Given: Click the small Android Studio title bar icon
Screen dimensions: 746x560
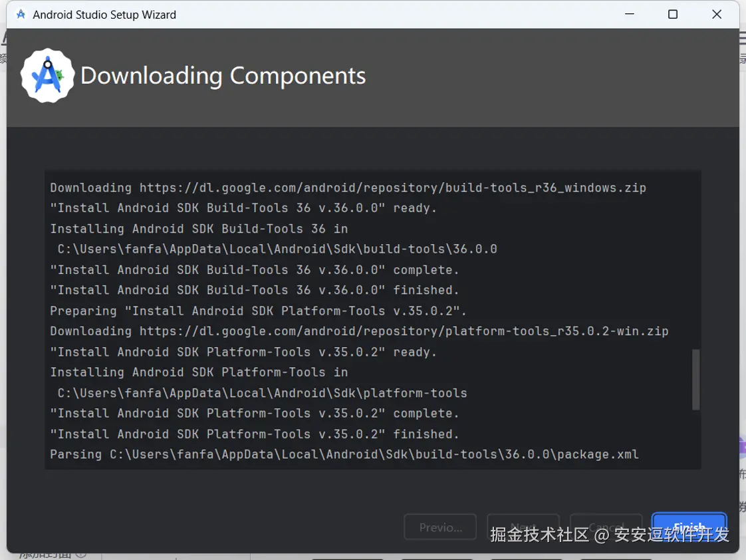Looking at the screenshot, I should (x=21, y=14).
